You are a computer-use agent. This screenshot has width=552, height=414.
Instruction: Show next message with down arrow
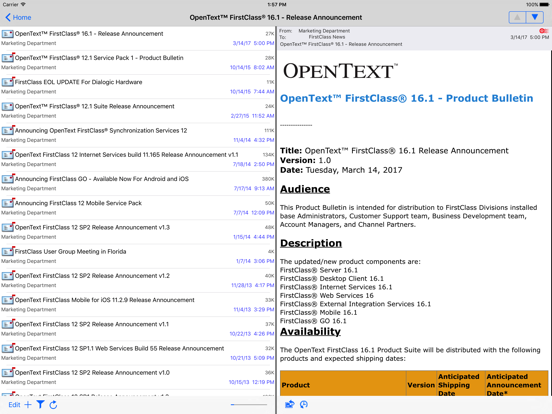pyautogui.click(x=534, y=17)
